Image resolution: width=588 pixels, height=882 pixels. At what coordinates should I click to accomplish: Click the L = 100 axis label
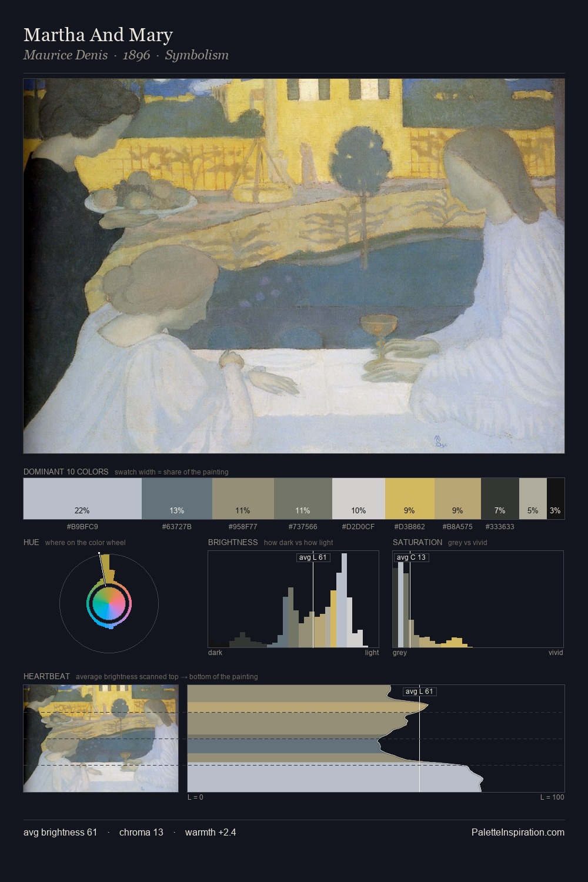(552, 797)
